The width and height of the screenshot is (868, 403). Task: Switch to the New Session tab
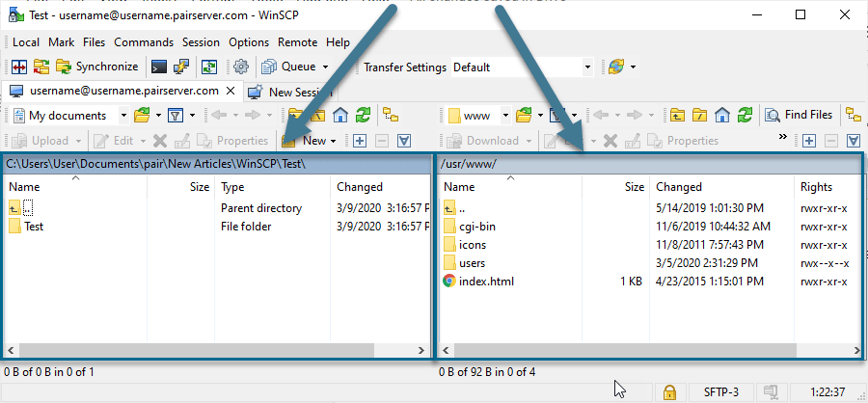tap(290, 92)
